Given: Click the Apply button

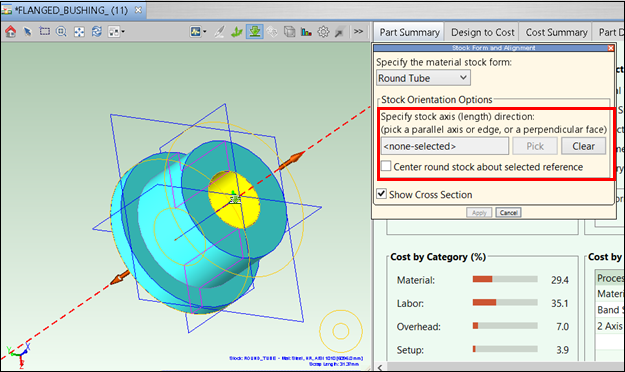Looking at the screenshot, I should point(479,213).
